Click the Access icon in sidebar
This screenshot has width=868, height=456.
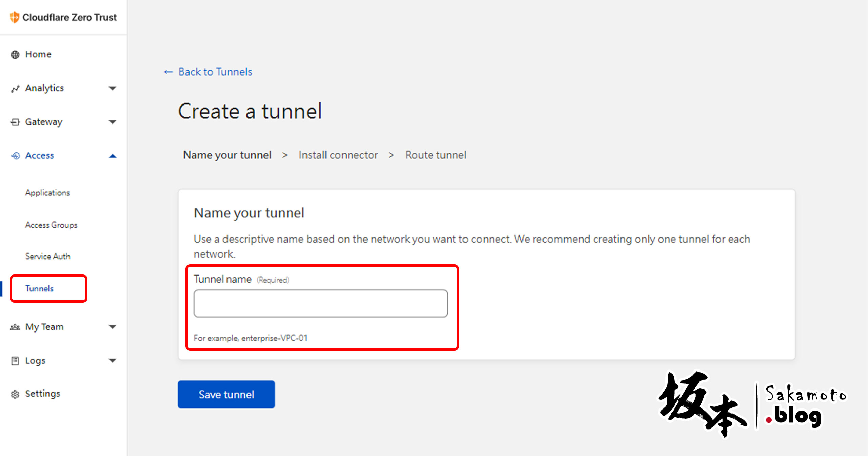(x=15, y=156)
